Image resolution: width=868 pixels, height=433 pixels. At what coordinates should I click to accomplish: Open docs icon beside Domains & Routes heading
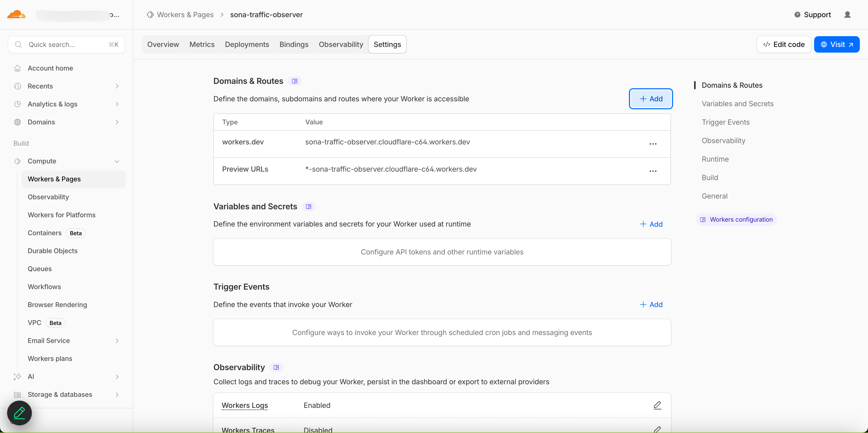(295, 81)
